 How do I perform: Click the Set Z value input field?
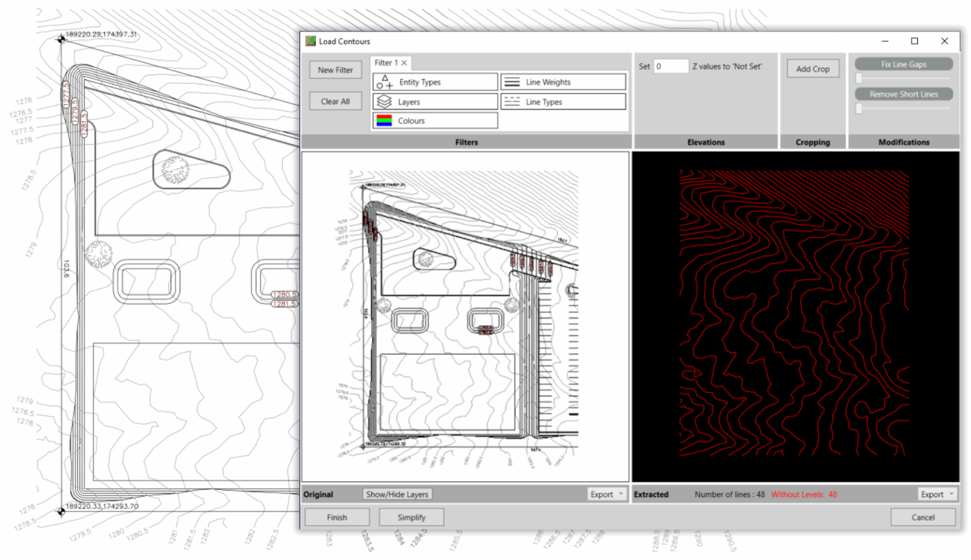670,67
